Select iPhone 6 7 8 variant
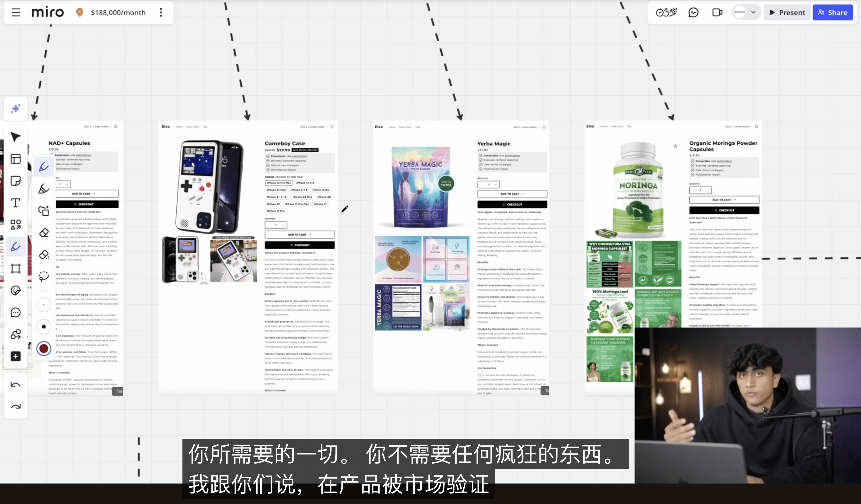The height and width of the screenshot is (504, 861). coord(299,190)
